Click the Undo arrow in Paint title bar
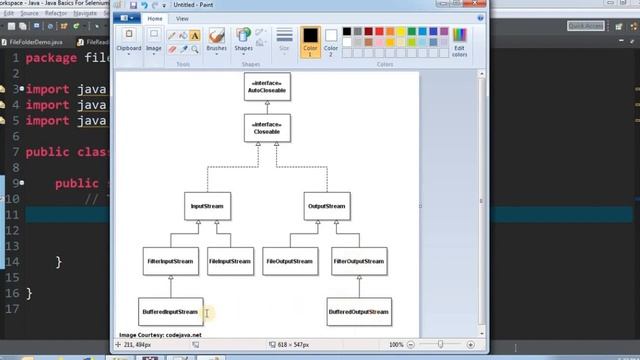Image resolution: width=640 pixels, height=360 pixels. [144, 5]
